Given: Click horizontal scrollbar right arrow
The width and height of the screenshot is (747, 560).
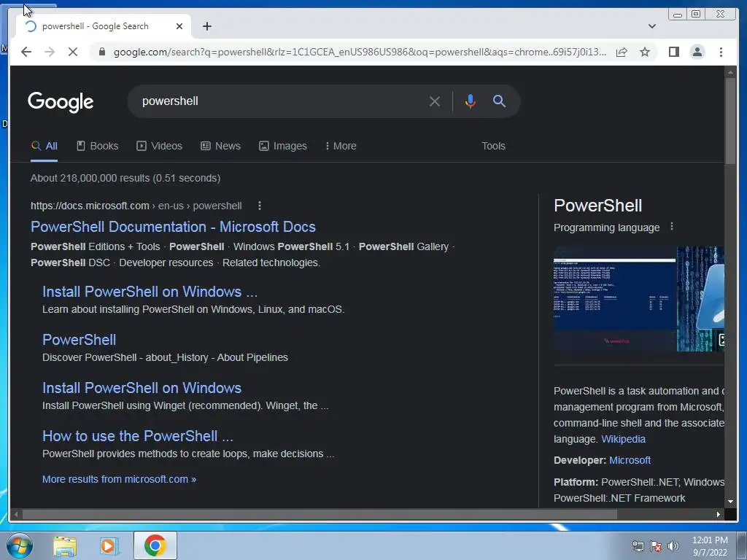Looking at the screenshot, I should (x=719, y=514).
